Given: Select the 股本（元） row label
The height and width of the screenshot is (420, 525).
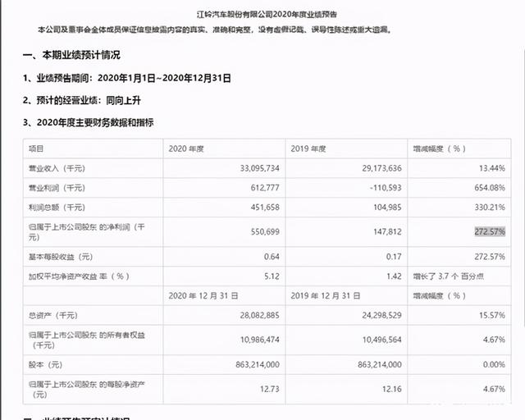Looking at the screenshot, I should coord(46,365).
